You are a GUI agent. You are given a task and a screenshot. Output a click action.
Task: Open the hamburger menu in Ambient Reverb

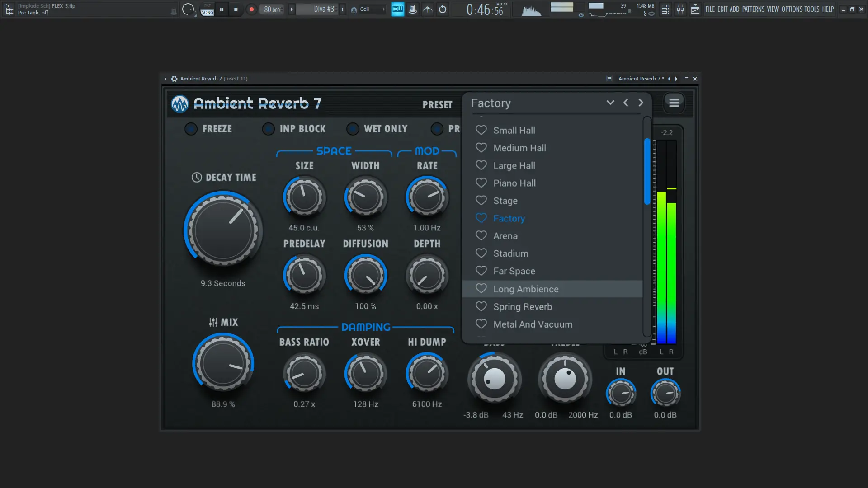tap(674, 103)
